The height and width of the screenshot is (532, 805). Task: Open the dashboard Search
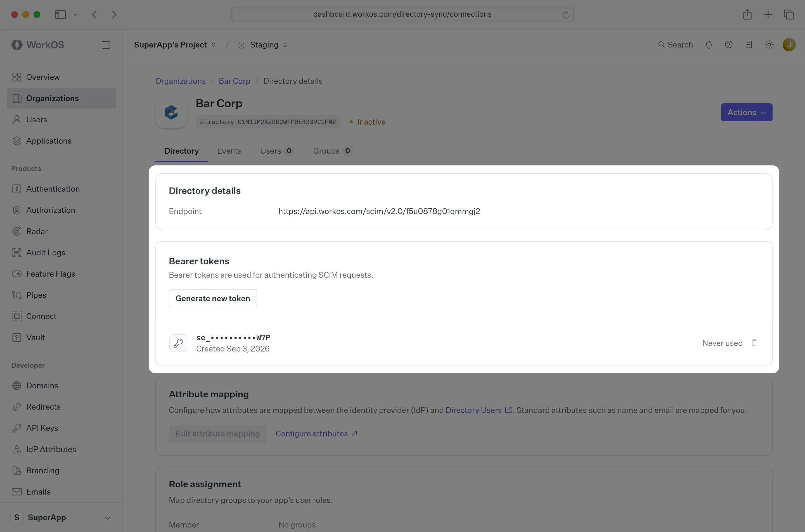[x=675, y=45]
